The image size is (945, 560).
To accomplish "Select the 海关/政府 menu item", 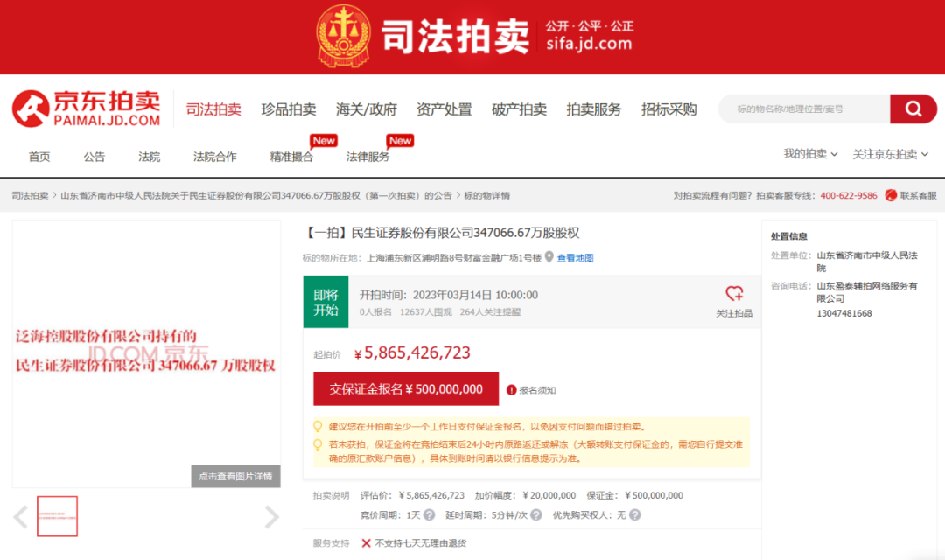I will point(366,109).
